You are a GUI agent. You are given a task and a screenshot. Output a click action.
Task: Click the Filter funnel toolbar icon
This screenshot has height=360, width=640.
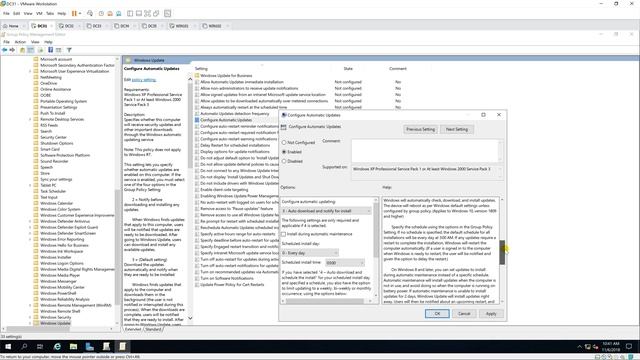(69, 50)
